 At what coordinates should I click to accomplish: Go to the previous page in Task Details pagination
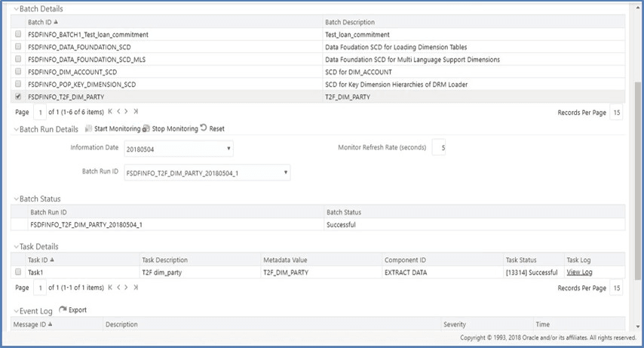click(118, 287)
